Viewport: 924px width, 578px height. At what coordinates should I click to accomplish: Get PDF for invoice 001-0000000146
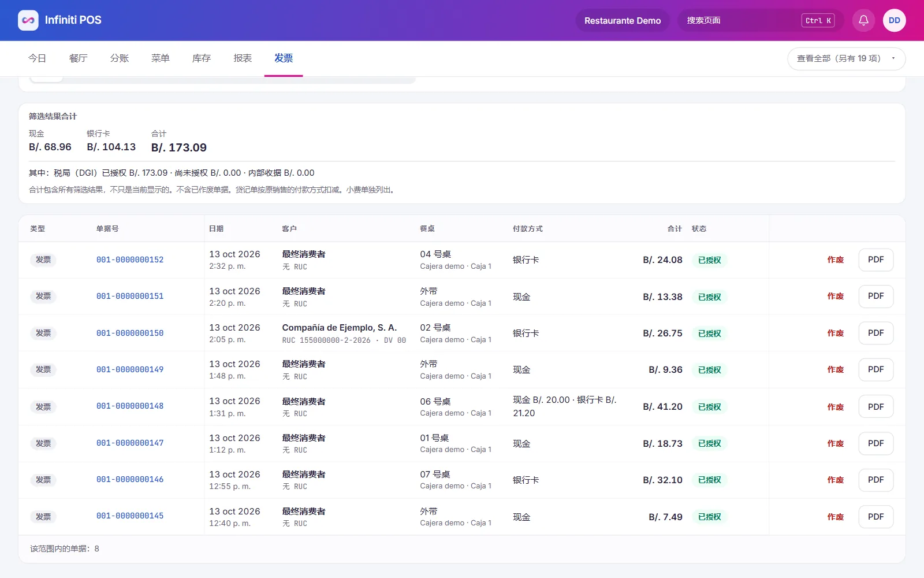(x=875, y=480)
